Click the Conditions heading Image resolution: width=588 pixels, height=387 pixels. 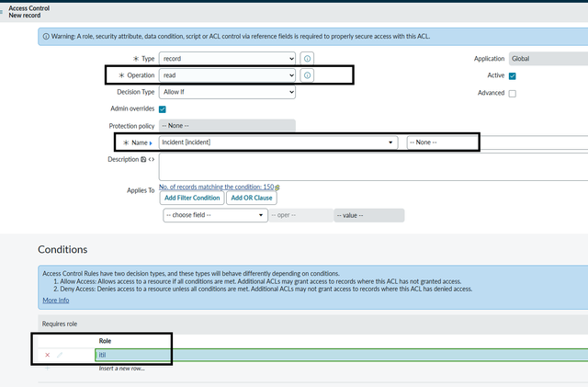(x=62, y=250)
